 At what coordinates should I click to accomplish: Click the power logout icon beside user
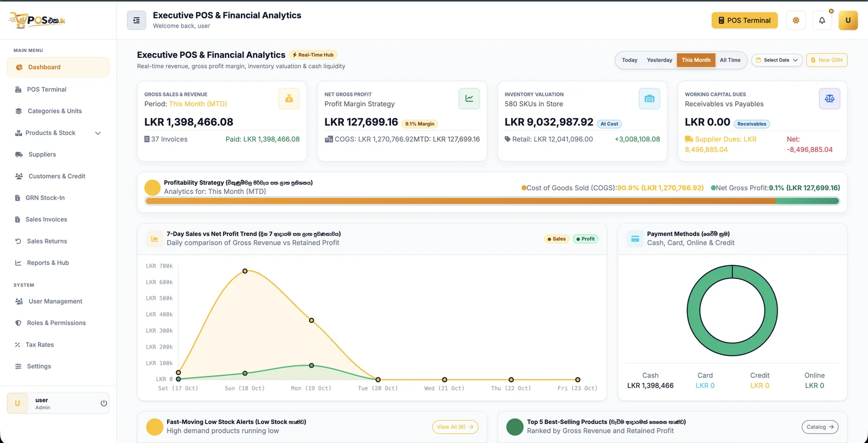[x=104, y=403]
